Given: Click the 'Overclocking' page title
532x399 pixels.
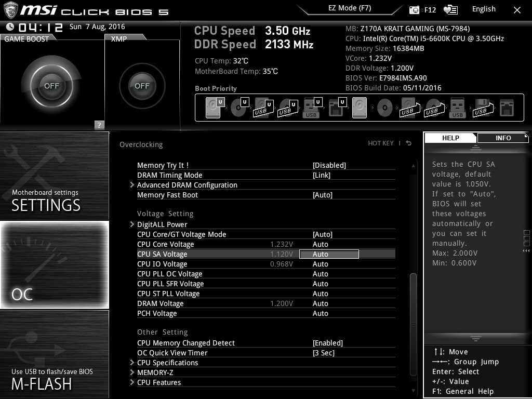Looking at the screenshot, I should click(141, 144).
